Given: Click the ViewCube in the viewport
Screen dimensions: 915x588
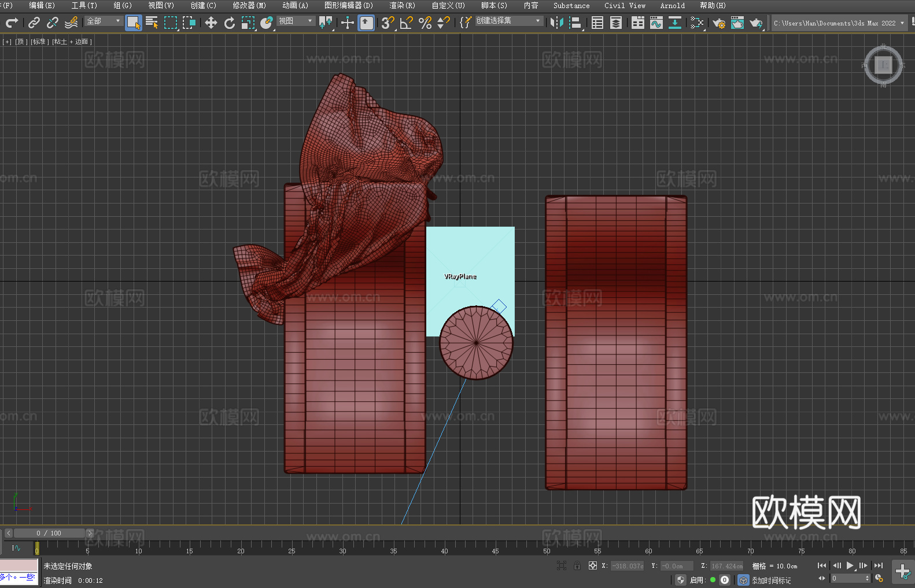Looking at the screenshot, I should pos(883,65).
